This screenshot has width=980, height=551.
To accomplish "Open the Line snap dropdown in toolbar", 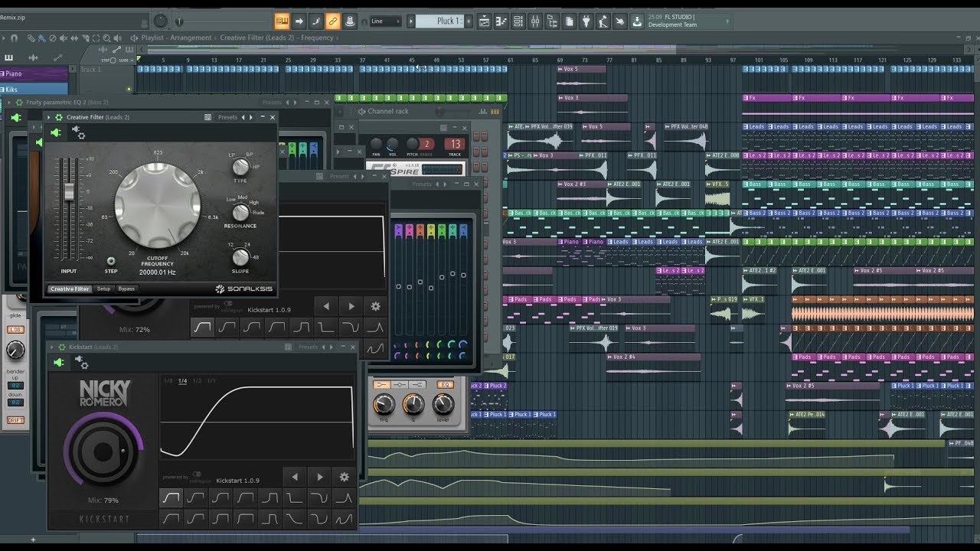I will pyautogui.click(x=385, y=21).
